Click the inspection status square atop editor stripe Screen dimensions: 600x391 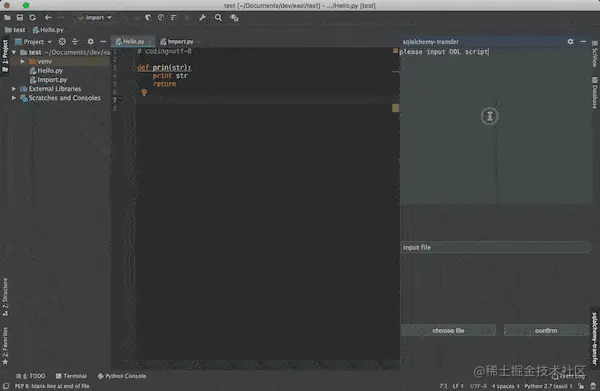[395, 51]
